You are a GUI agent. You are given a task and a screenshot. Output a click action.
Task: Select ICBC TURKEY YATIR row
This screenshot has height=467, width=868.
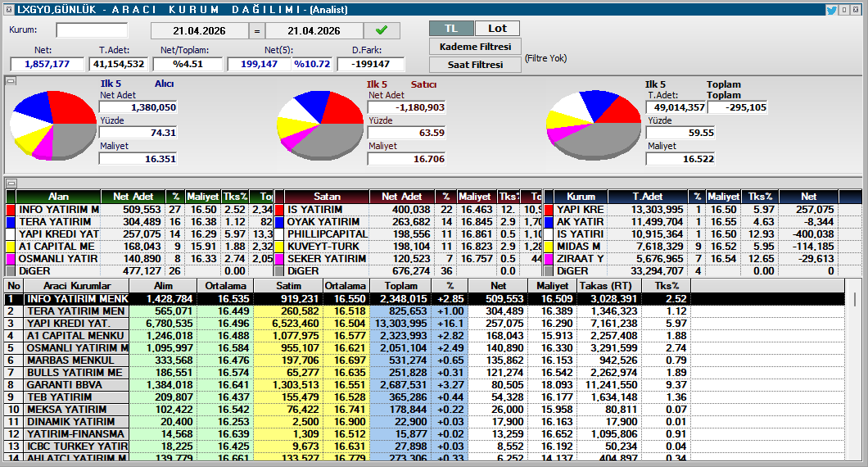pyautogui.click(x=425, y=447)
